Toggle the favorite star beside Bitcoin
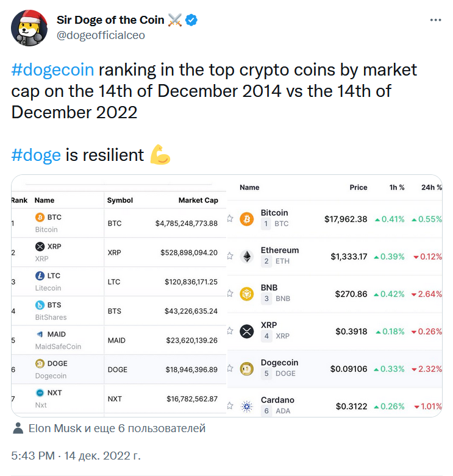The width and height of the screenshot is (453, 476). 230,218
